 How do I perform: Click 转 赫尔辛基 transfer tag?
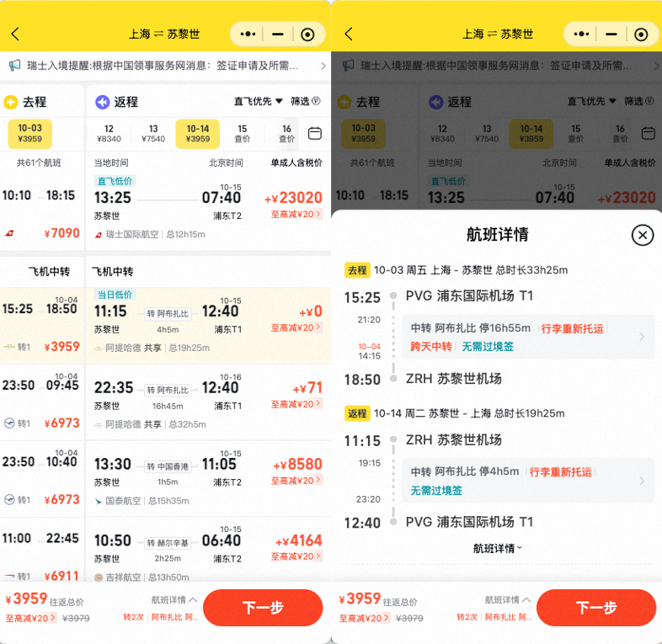tap(168, 543)
